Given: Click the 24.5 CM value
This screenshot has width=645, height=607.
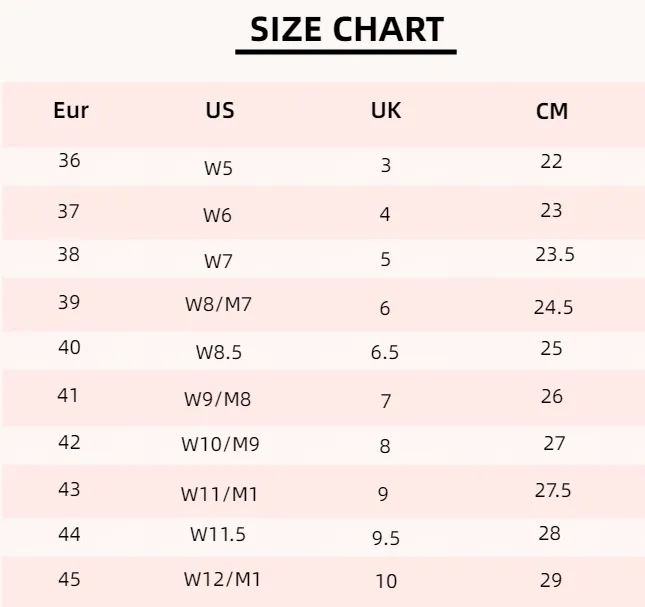Looking at the screenshot, I should click(553, 307).
